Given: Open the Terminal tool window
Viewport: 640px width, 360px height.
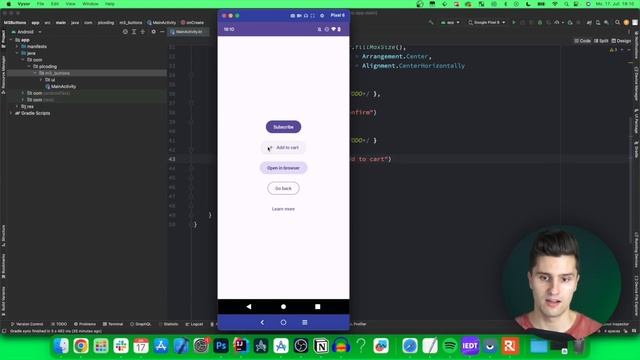Looking at the screenshot, I should click(x=113, y=324).
